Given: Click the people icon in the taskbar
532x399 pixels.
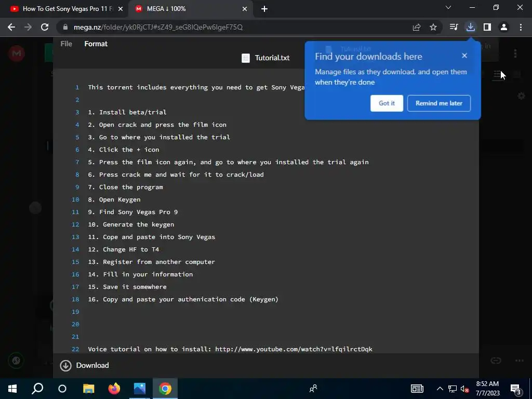Looking at the screenshot, I should tap(313, 389).
